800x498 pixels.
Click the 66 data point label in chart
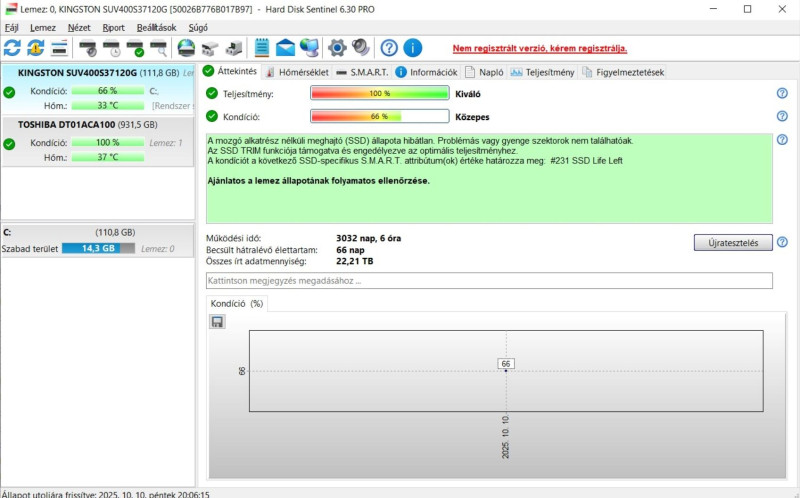506,364
